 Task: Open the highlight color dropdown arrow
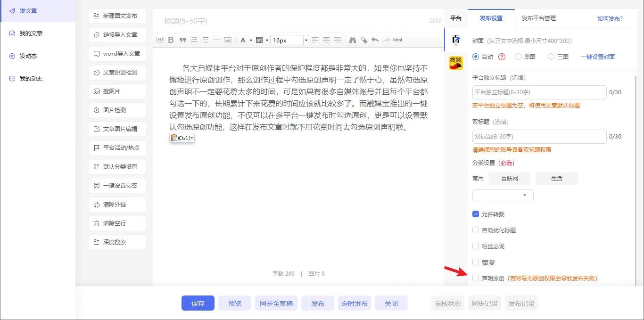click(x=266, y=40)
